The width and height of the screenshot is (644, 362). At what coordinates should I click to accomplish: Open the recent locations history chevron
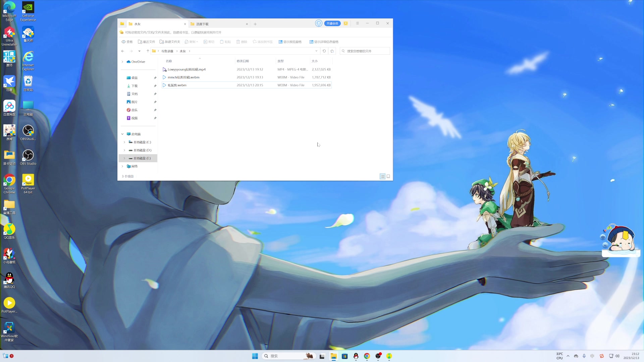(x=139, y=51)
